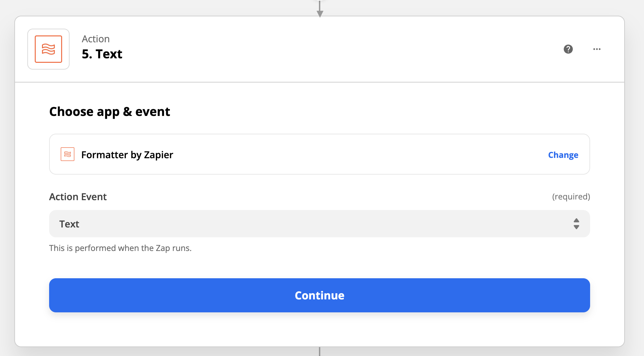Click the '(required)' label
Viewport: 644px width, 356px height.
(x=571, y=197)
